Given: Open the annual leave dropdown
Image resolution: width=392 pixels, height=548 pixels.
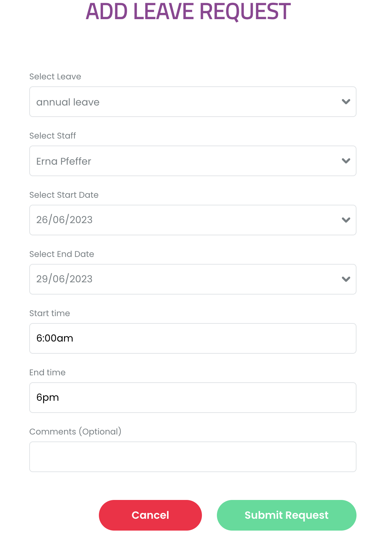Looking at the screenshot, I should [x=193, y=102].
